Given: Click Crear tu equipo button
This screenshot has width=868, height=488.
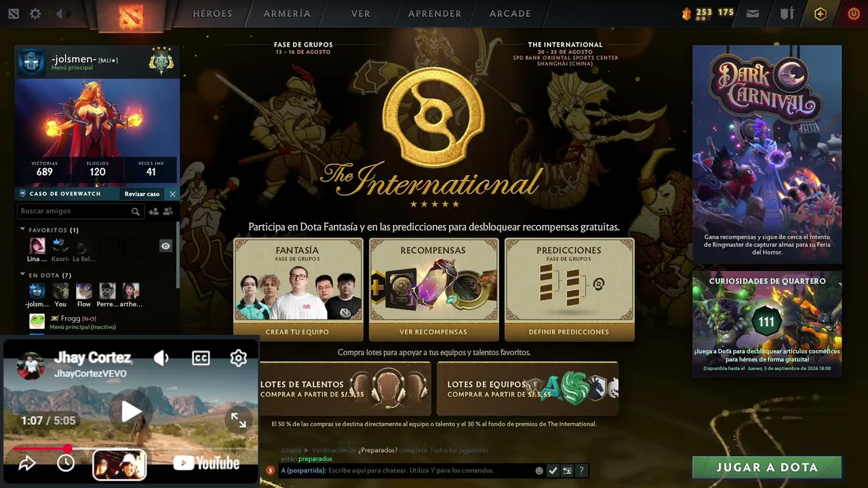Looking at the screenshot, I should pos(298,332).
